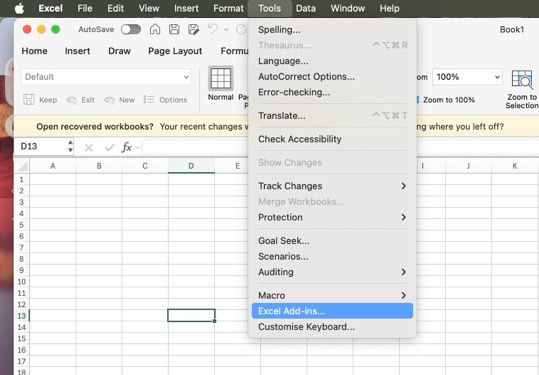Select Language… menu entry
Viewport: 539px width, 375px height.
click(x=332, y=61)
